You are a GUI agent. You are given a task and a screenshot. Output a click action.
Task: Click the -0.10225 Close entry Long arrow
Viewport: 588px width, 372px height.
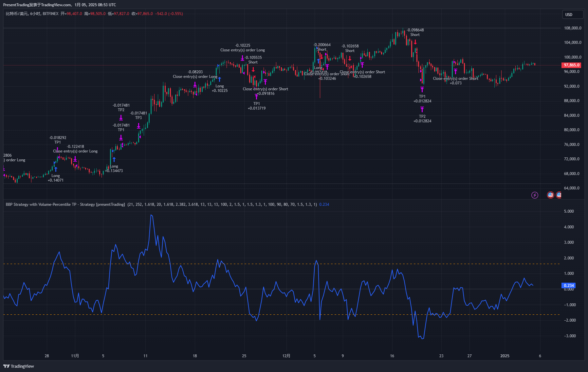[x=242, y=58]
